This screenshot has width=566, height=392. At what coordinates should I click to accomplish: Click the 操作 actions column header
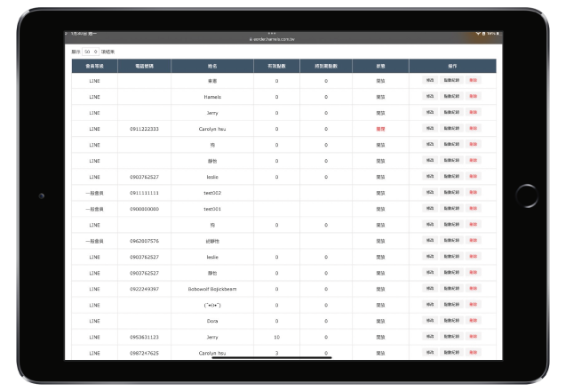coord(452,66)
